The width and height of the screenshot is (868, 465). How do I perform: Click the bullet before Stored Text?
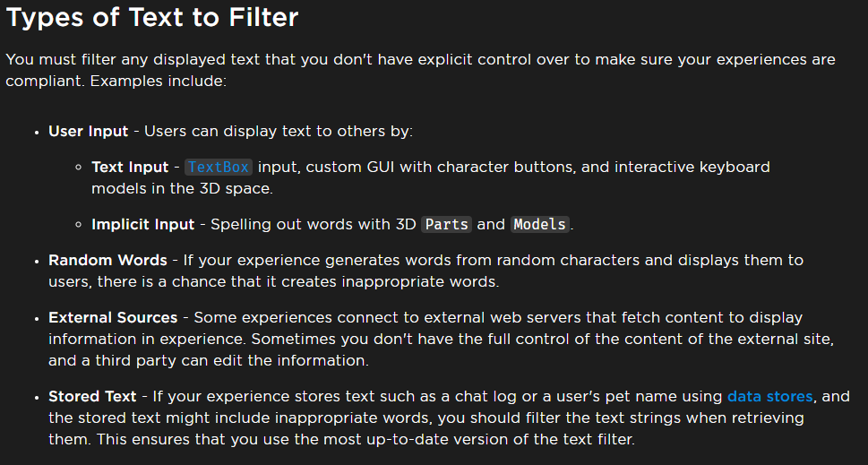37,397
